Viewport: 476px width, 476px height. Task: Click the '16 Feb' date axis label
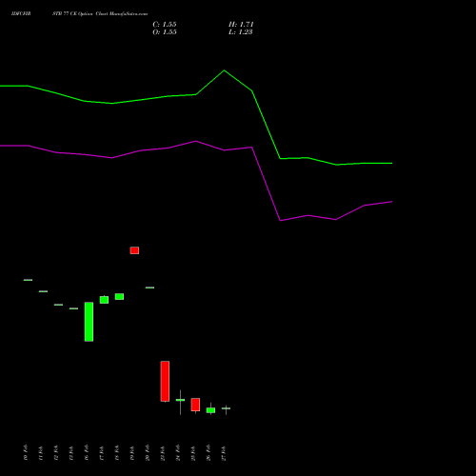click(87, 453)
